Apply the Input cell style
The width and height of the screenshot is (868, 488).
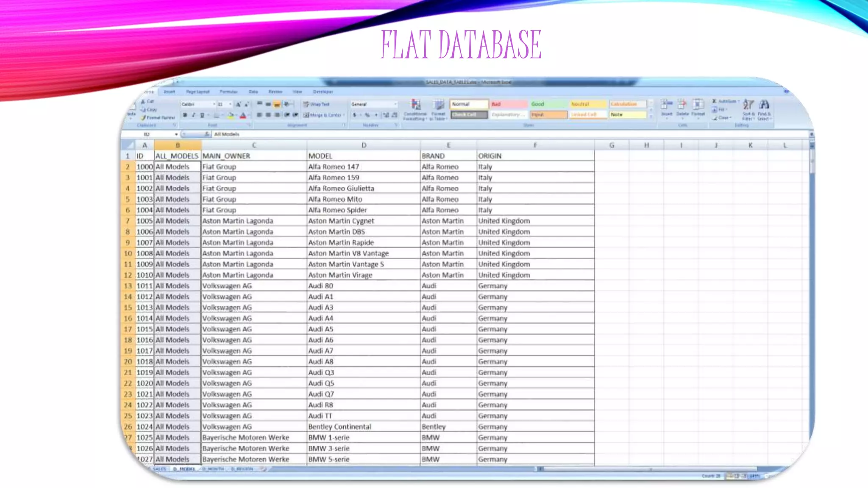[x=548, y=115]
